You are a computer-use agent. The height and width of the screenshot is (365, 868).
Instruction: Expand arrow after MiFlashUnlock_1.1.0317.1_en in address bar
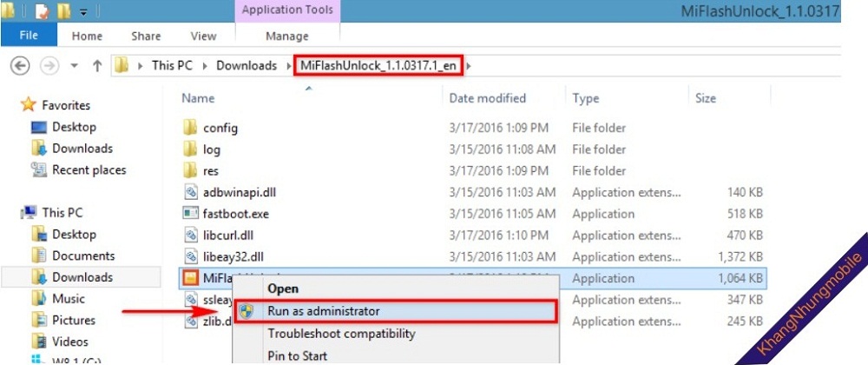pyautogui.click(x=469, y=66)
